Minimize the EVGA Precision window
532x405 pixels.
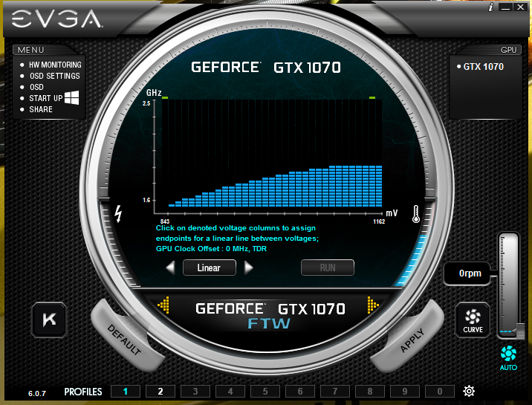point(505,7)
